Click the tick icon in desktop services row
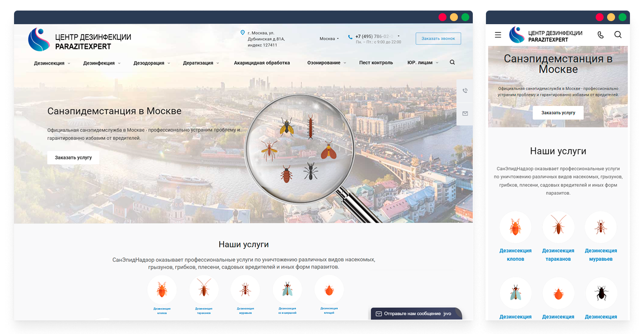 coord(329,290)
